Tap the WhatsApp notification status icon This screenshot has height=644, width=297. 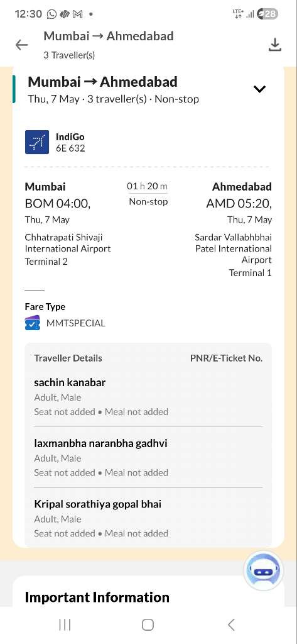pyautogui.click(x=51, y=14)
